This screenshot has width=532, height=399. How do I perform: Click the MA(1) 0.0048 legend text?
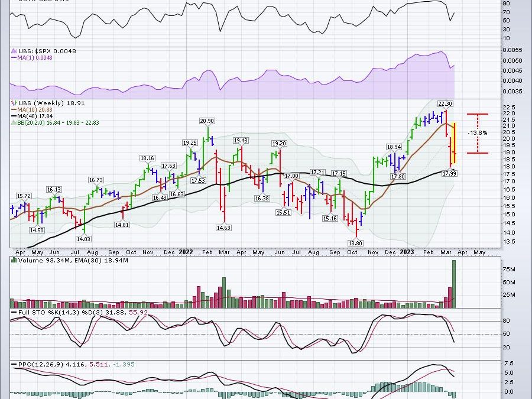(35, 58)
